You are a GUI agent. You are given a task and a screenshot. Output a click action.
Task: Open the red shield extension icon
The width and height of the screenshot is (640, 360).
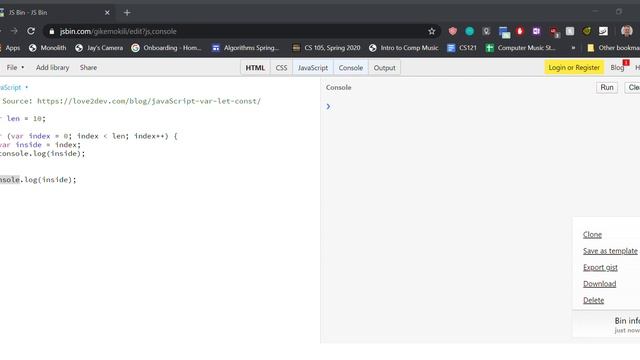[x=453, y=31]
